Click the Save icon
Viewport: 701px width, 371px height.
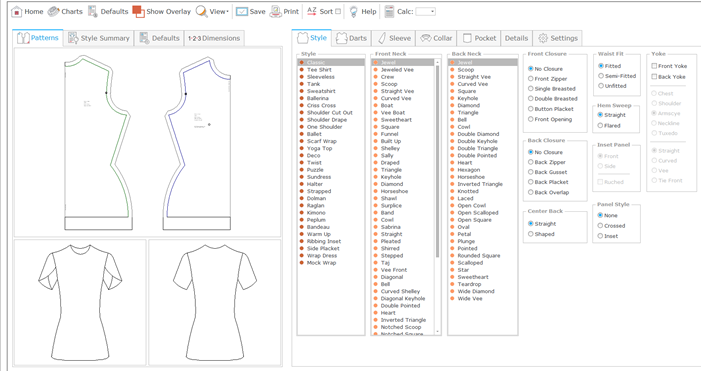tap(242, 12)
